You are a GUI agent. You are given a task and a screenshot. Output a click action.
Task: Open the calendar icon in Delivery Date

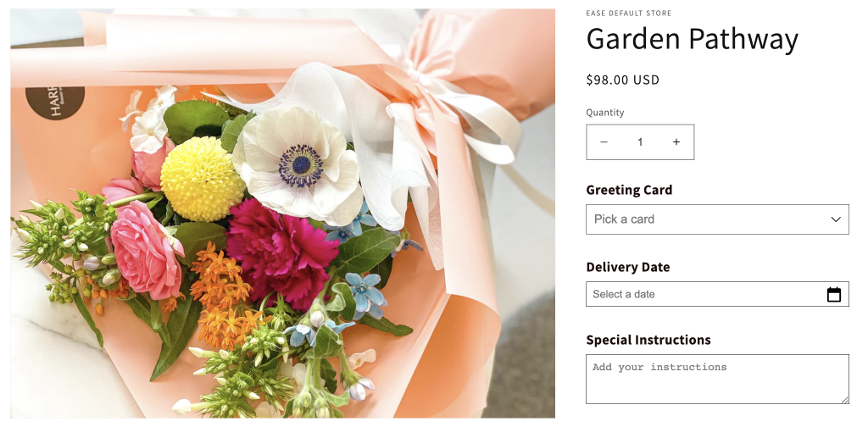coord(834,294)
